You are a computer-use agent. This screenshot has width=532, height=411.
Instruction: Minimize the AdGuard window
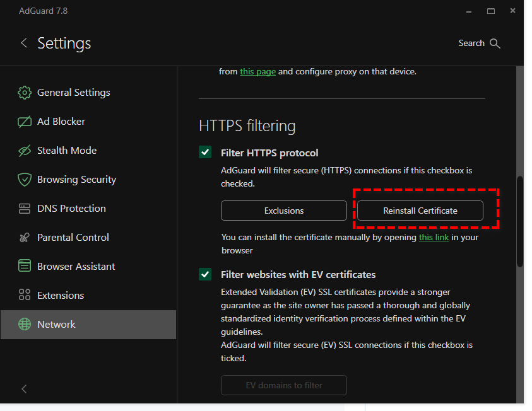469,11
